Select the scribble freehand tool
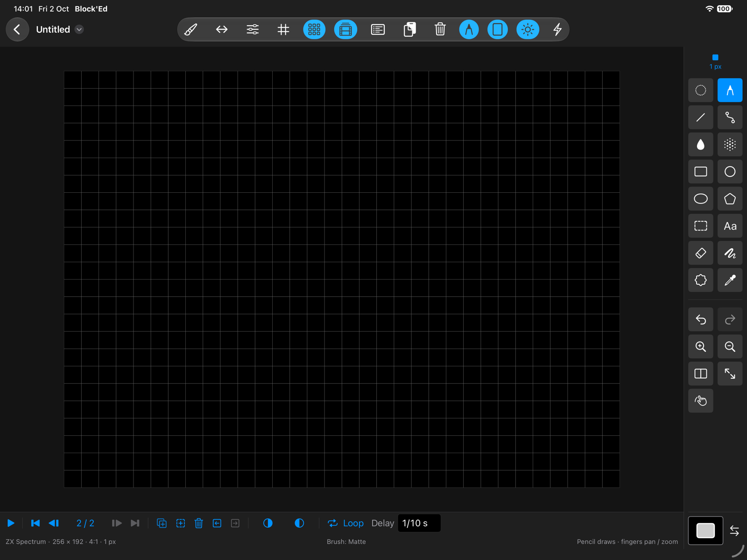The image size is (747, 560). (x=730, y=253)
